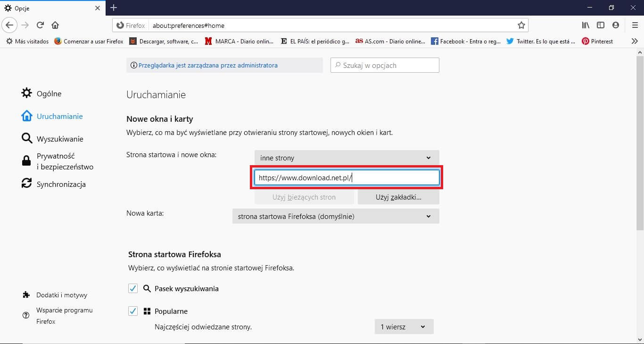Open the AS.com bookmark
The width and height of the screenshot is (644, 344).
(x=390, y=42)
